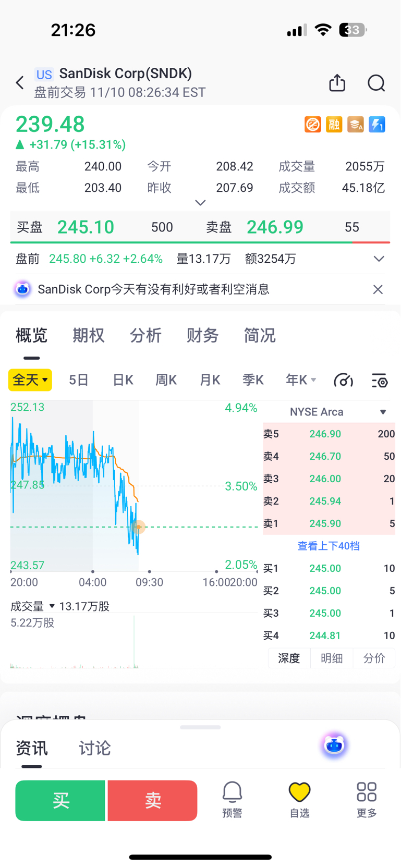Tap the 融 margin badge icon
Image resolution: width=401 pixels, height=868 pixels.
click(x=334, y=125)
